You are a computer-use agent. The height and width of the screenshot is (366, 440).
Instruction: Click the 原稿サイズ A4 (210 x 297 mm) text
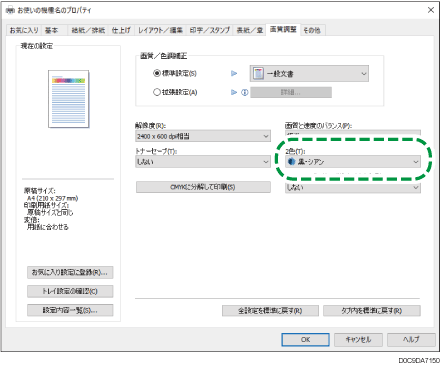click(51, 195)
